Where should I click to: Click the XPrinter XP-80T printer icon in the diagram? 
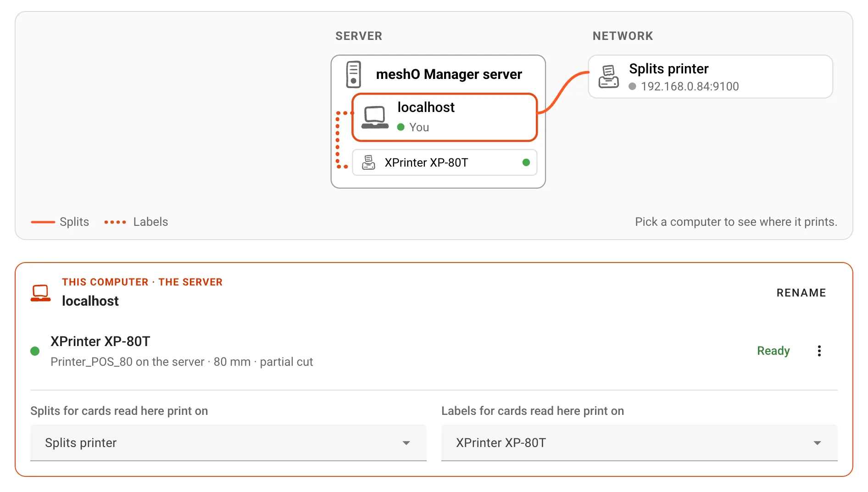pyautogui.click(x=368, y=162)
